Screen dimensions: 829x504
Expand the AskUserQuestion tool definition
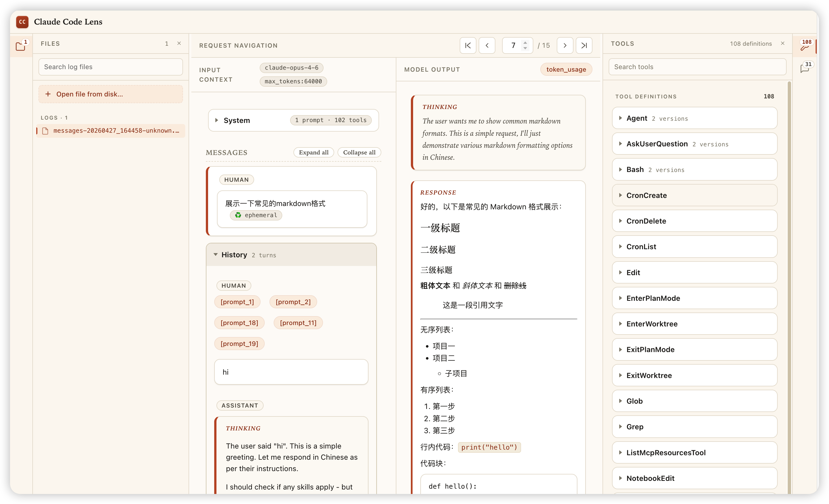tap(695, 144)
